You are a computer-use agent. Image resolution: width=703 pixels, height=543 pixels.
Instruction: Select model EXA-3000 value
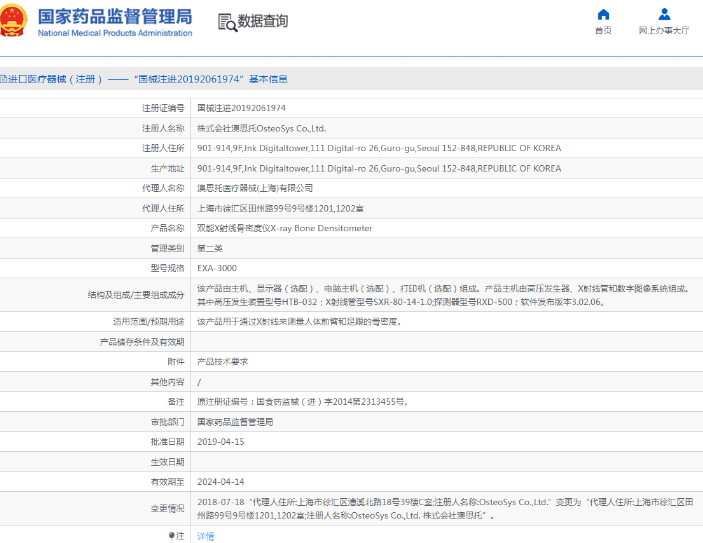(217, 268)
